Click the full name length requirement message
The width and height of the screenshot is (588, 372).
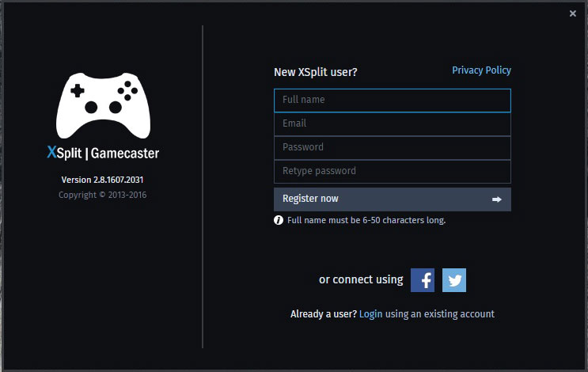click(366, 220)
